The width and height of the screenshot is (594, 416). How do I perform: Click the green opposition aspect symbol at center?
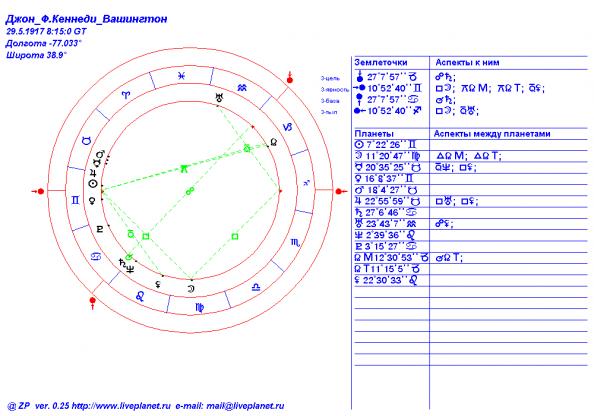tap(190, 191)
